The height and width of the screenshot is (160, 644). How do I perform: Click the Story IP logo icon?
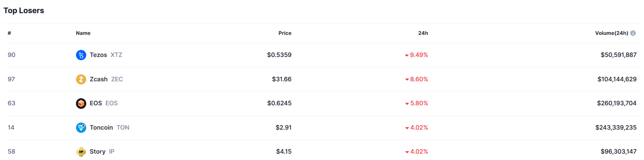tap(81, 152)
